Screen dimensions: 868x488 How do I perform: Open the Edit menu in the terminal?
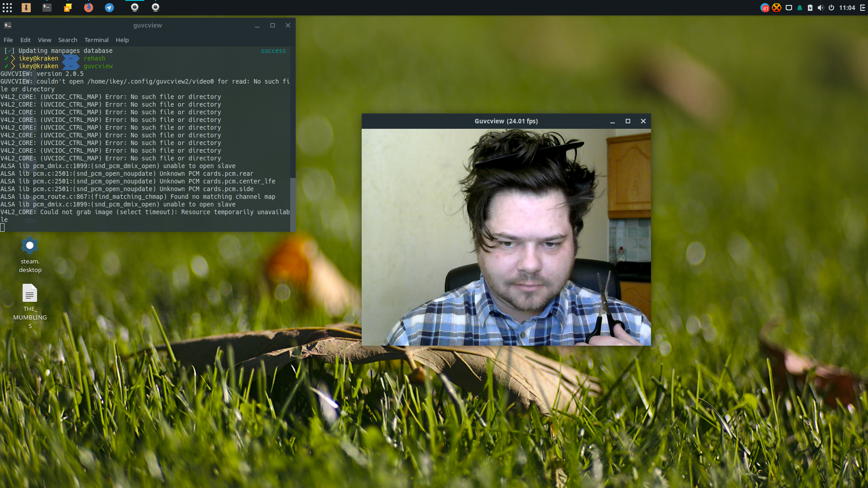tap(25, 40)
